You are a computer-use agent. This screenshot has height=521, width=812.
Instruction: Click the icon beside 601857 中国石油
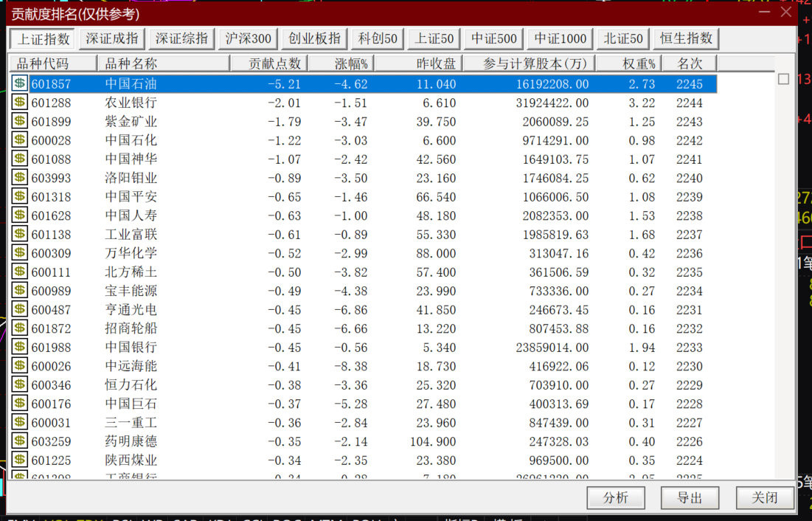tap(20, 83)
